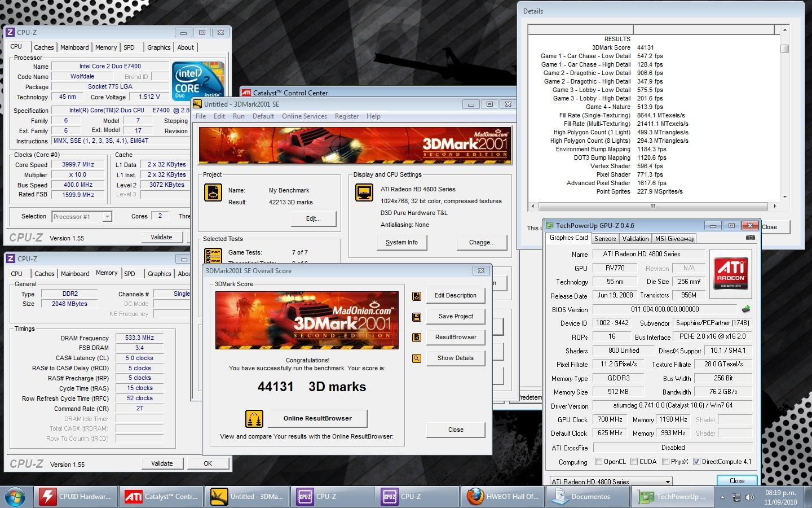
Task: Click the Online ResultBrowser button
Action: click(317, 418)
